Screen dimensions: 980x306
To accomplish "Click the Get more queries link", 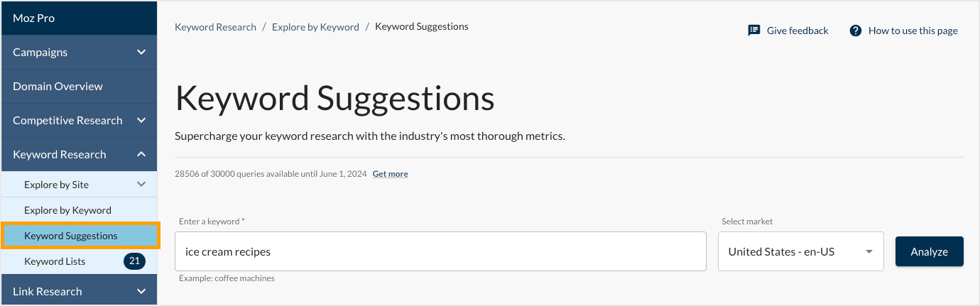I will click(x=390, y=174).
